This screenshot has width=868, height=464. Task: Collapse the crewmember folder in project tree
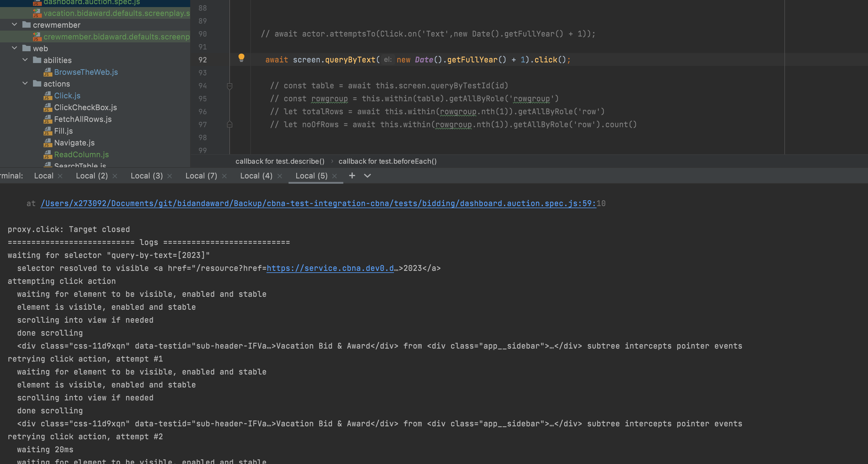pyautogui.click(x=14, y=24)
